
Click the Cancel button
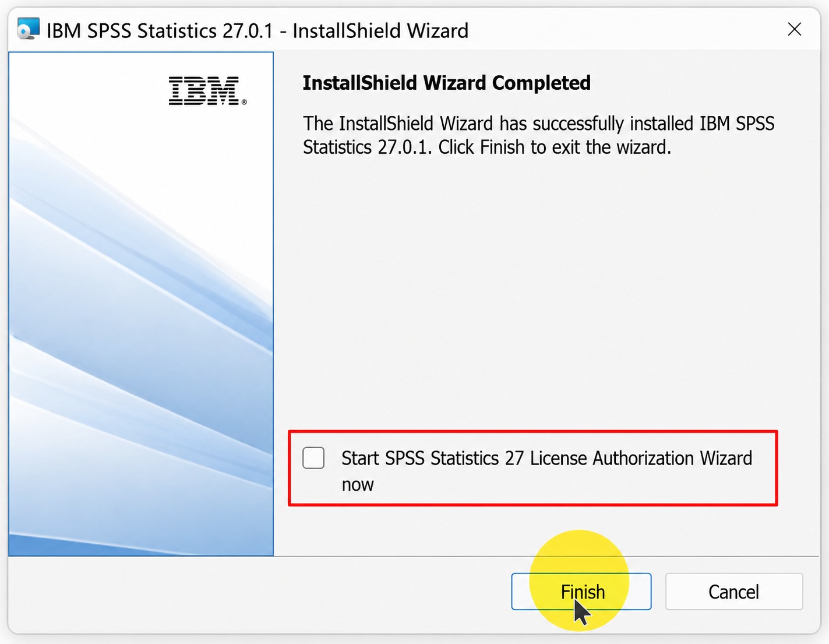click(x=734, y=592)
